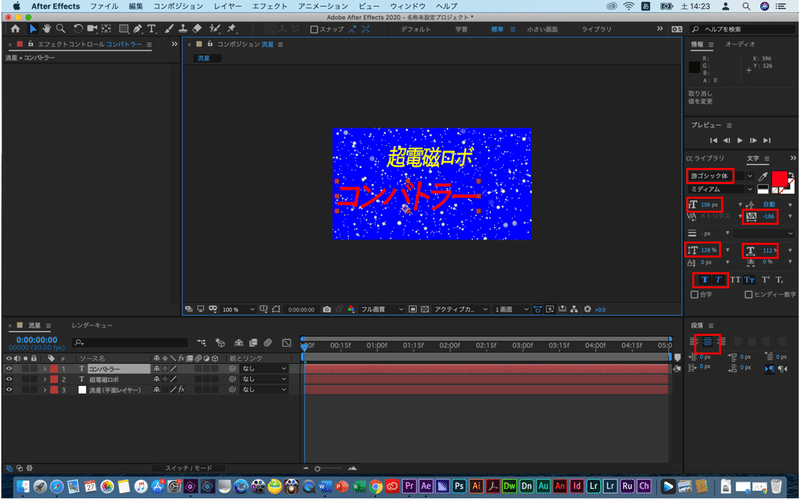Image resolution: width=800 pixels, height=499 pixels.
Task: Hide the コンバトラー layer with its eye
Action: click(9, 368)
